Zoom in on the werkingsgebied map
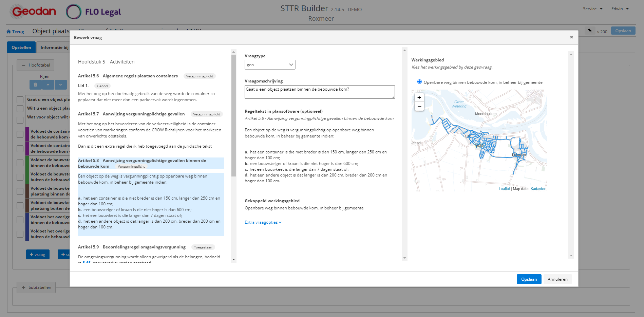Screen dimensions: 644x317 tap(419, 97)
